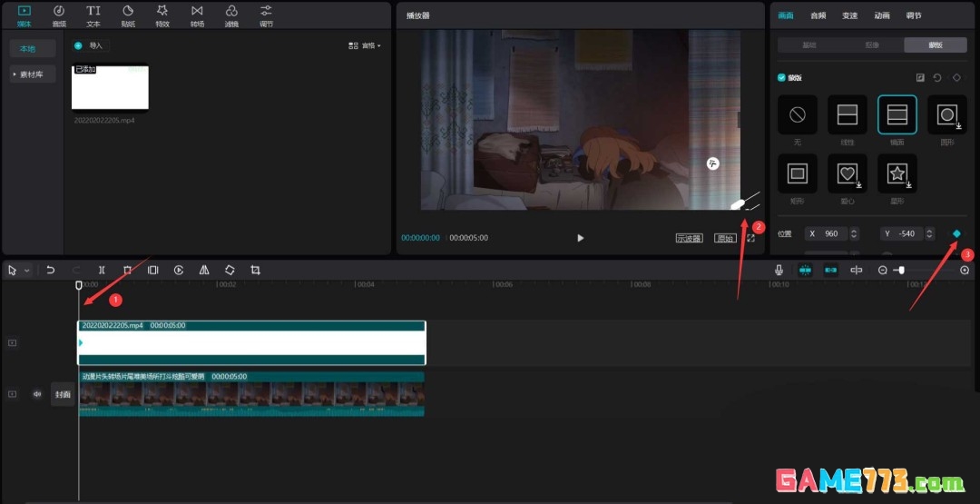This screenshot has height=504, width=980.
Task: Open the 示波器 (Scopes) button
Action: pyautogui.click(x=690, y=238)
